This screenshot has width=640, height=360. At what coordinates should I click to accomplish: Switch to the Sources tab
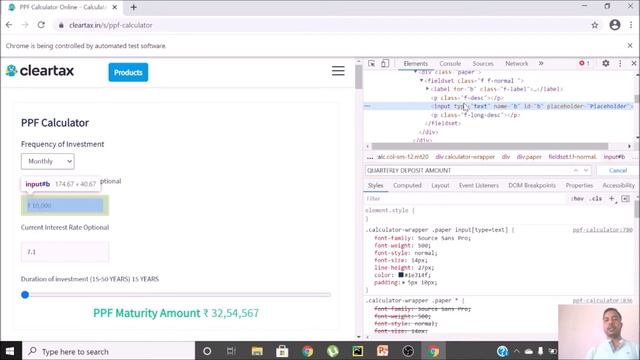pyautogui.click(x=483, y=63)
